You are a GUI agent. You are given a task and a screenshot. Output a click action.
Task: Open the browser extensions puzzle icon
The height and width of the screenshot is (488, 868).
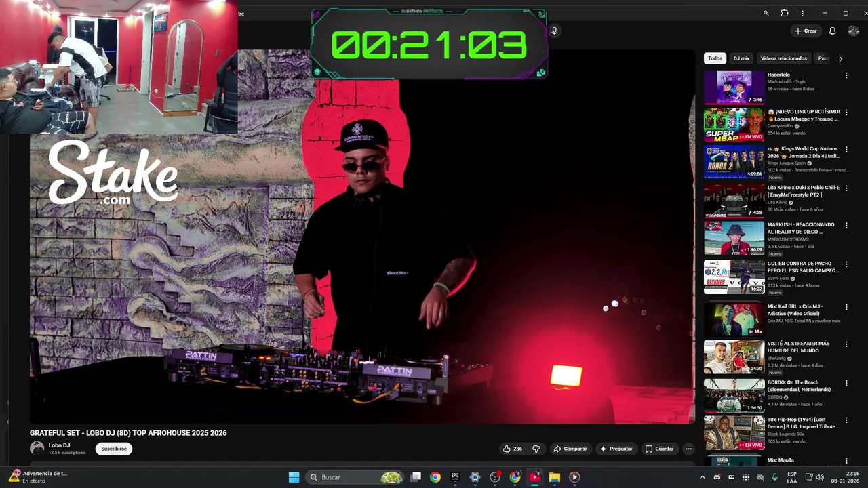785,13
